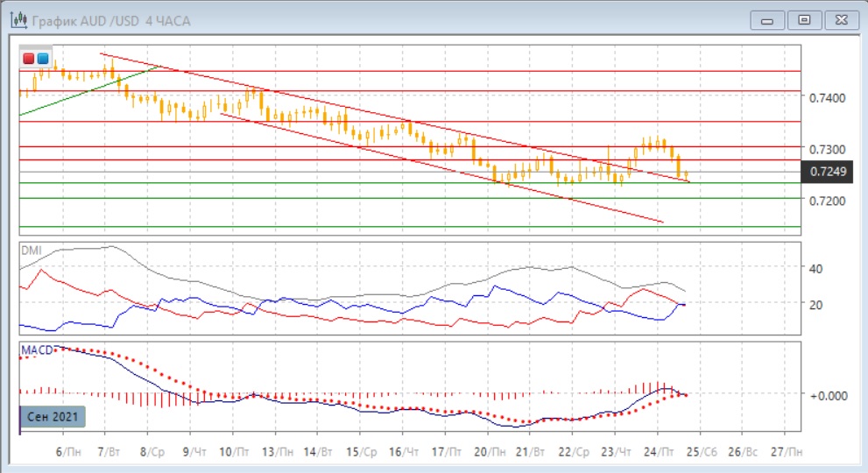Click the candlestick chart icon in title bar
The height and width of the screenshot is (473, 868).
17,18
